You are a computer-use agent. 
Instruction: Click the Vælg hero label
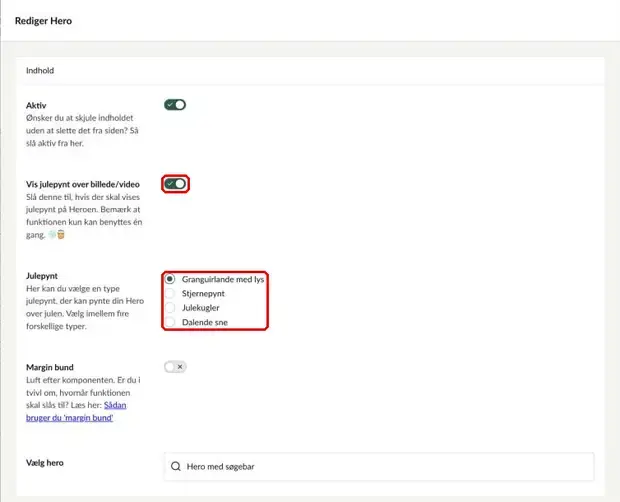coord(45,463)
